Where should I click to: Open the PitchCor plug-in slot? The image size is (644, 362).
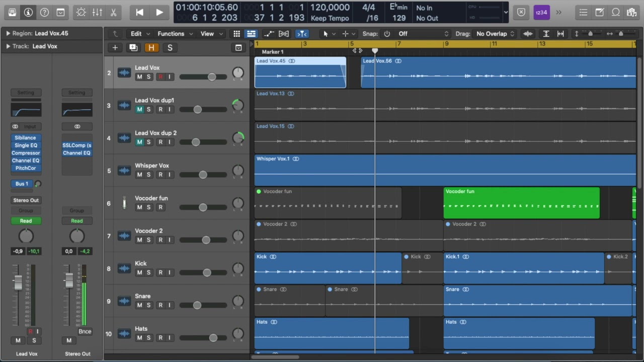pos(26,168)
